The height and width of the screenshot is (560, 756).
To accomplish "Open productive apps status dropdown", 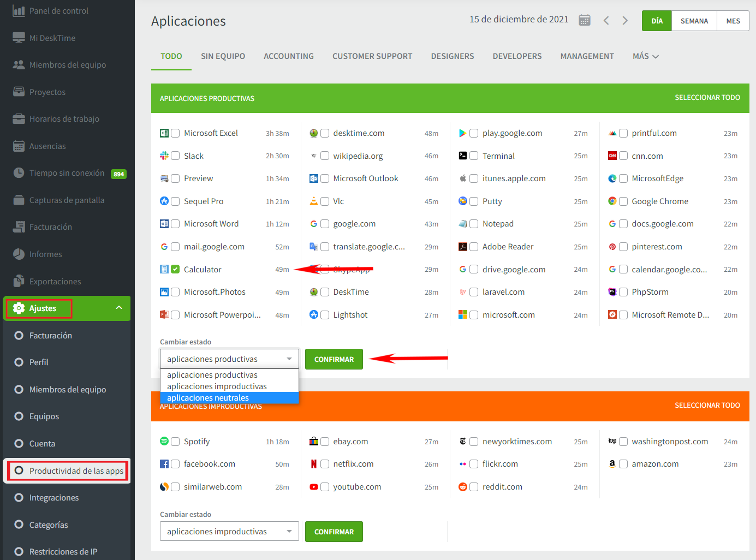I will (x=229, y=359).
